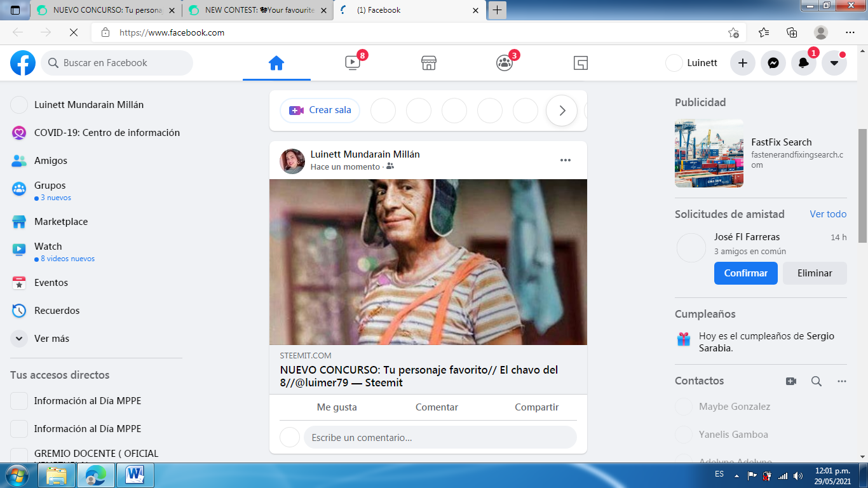Open Contactos options three-dot menu

coord(842,381)
